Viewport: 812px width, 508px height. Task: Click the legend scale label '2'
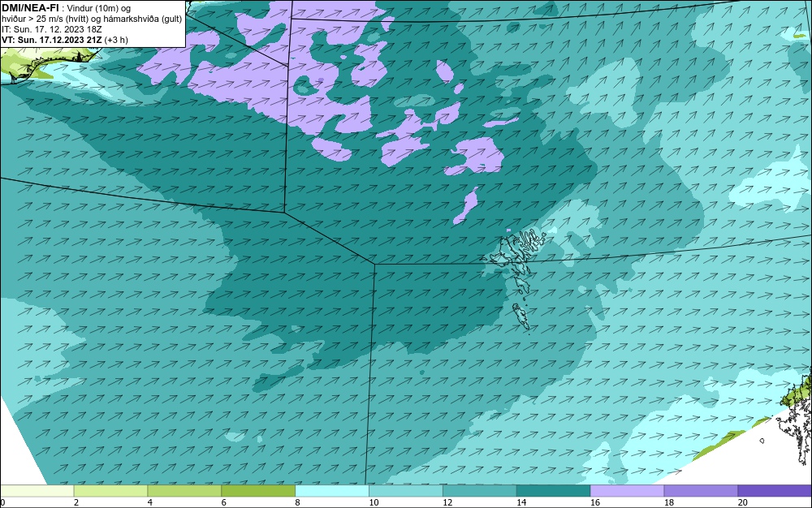tap(76, 502)
